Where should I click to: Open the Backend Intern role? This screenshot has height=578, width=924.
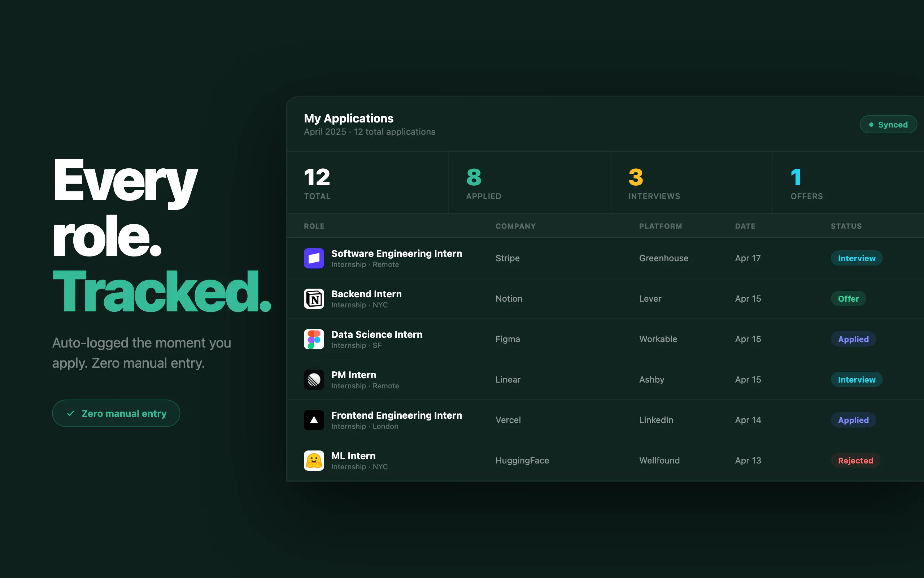pos(367,294)
